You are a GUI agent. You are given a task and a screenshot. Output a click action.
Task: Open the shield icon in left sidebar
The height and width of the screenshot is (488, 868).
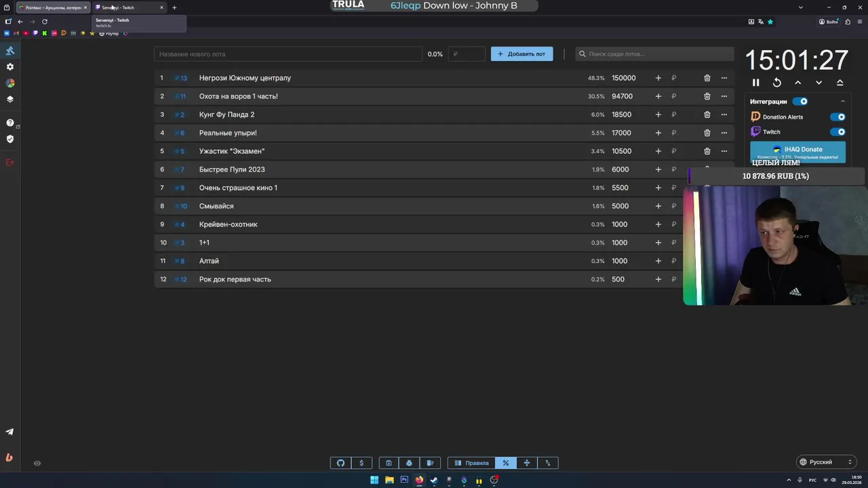tap(10, 139)
